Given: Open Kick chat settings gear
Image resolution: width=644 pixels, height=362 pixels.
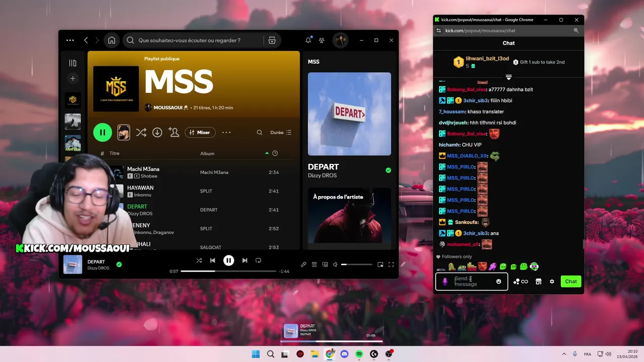Looking at the screenshot, I should point(552,282).
